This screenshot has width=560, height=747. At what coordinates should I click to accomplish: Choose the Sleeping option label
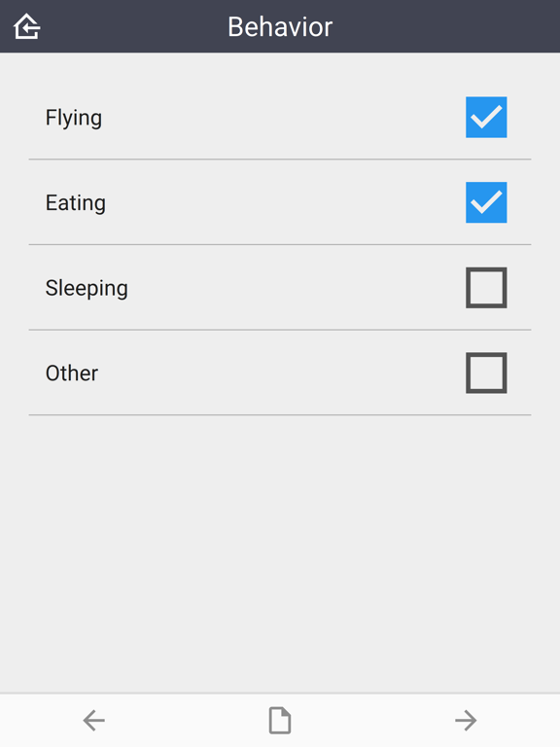(x=87, y=289)
